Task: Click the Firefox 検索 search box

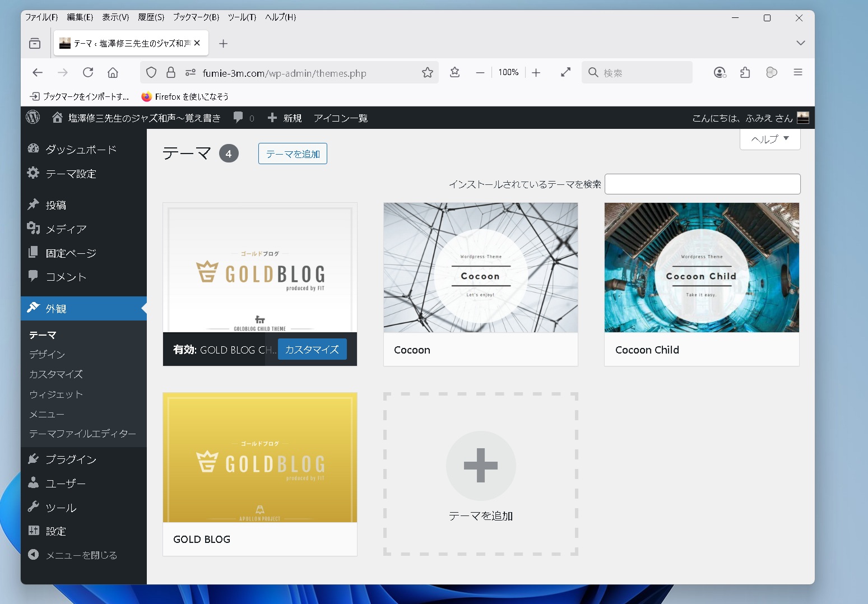Action: pos(637,72)
